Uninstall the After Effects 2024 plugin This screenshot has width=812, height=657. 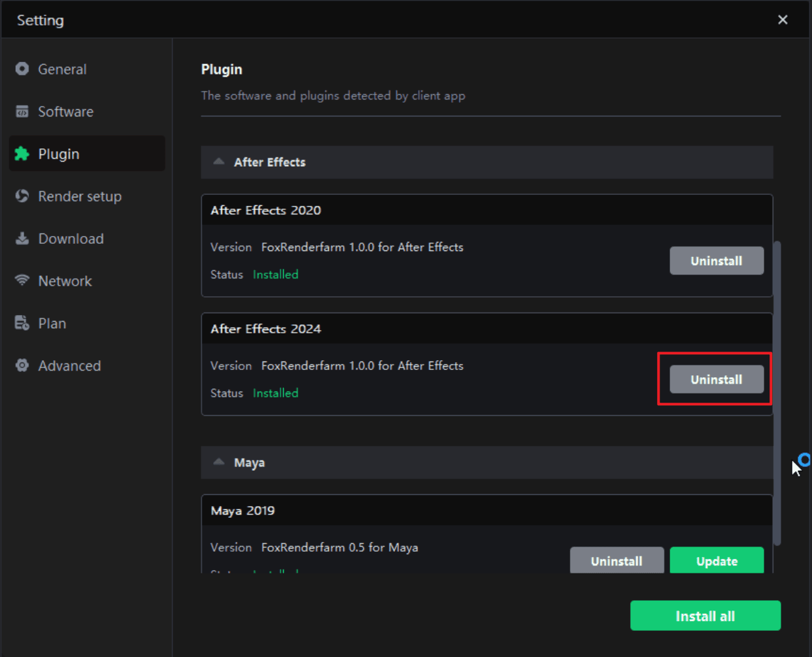[x=716, y=380]
